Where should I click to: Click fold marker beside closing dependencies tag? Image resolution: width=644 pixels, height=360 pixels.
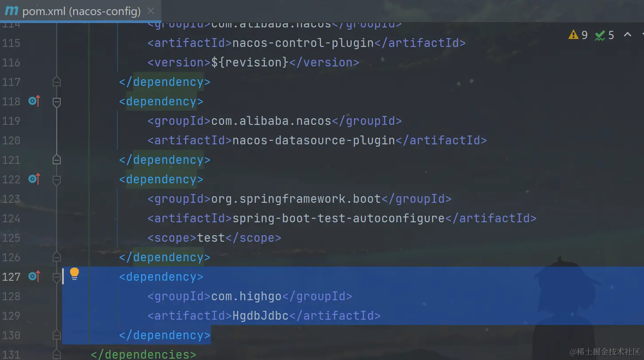pyautogui.click(x=57, y=354)
